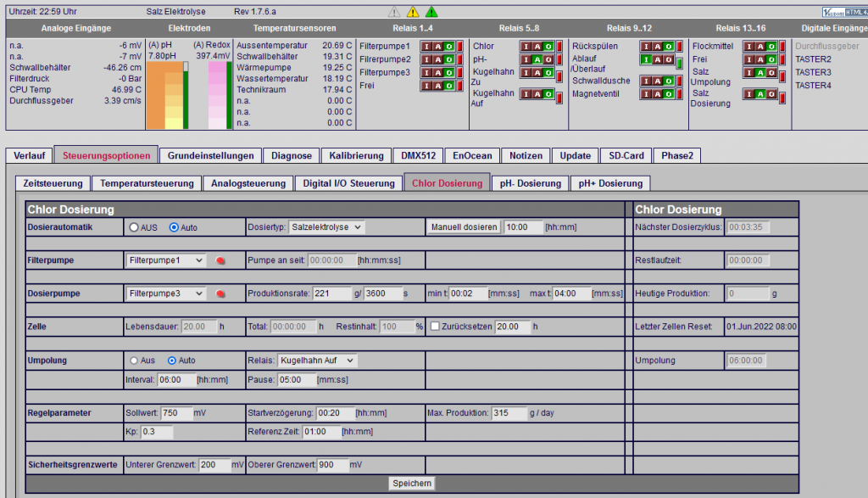Click red status dot next to Filterpumpe3 dropdown
Viewport: 868px width, 498px height.
[220, 294]
